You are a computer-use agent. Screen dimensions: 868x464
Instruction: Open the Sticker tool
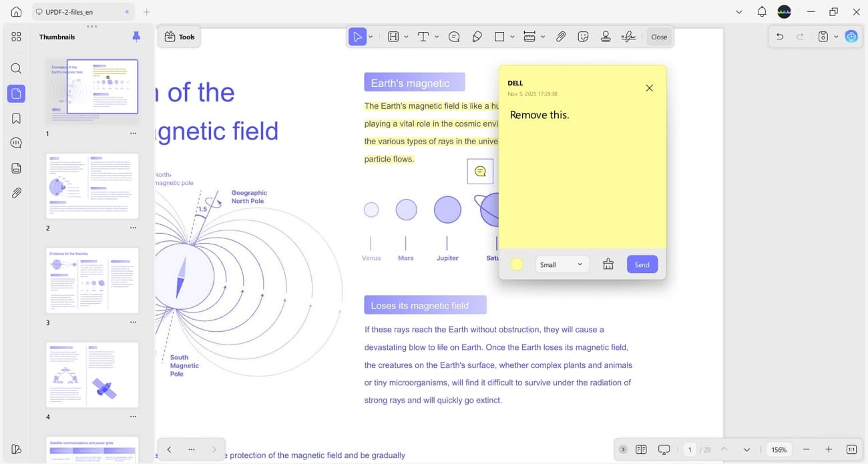pyautogui.click(x=583, y=37)
